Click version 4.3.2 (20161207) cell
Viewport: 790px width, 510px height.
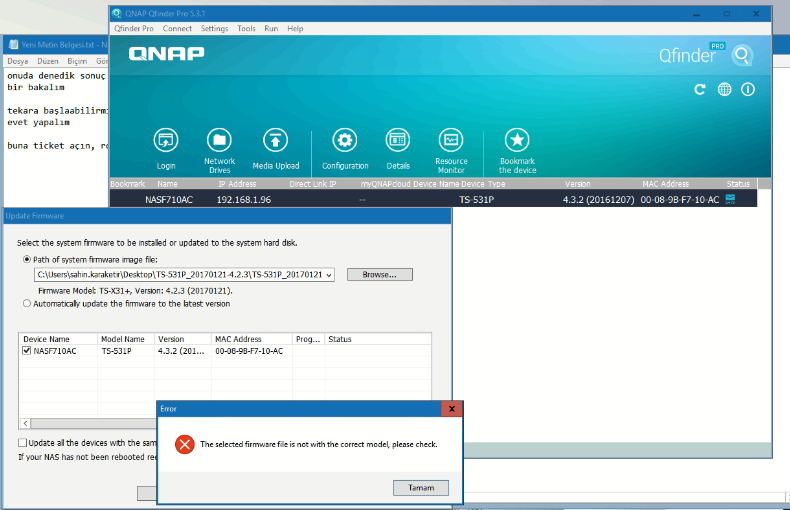click(x=598, y=200)
